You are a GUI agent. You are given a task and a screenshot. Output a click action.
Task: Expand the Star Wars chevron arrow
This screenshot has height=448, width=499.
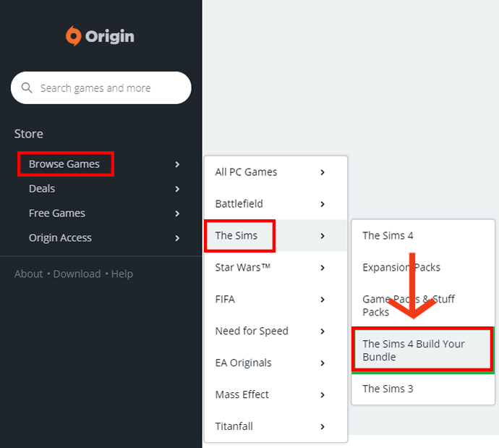[x=323, y=268]
